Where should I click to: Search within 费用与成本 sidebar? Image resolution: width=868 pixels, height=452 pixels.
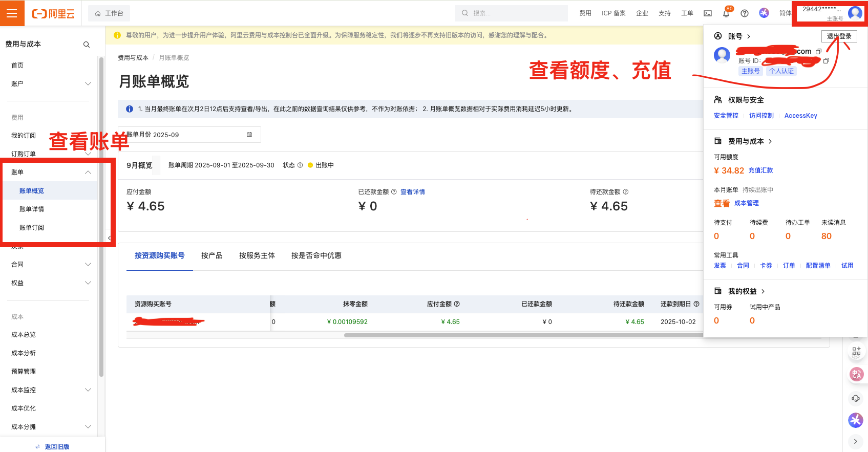click(87, 45)
